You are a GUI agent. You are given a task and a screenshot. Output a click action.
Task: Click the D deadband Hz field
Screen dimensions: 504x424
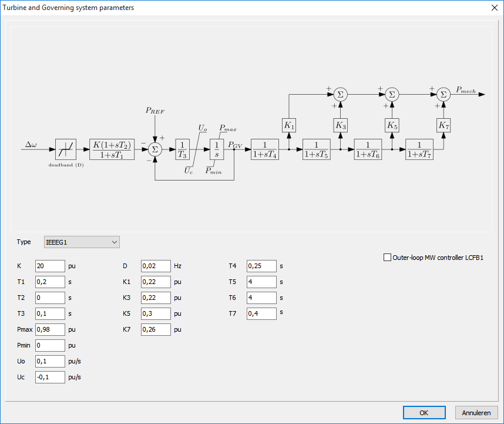click(156, 266)
